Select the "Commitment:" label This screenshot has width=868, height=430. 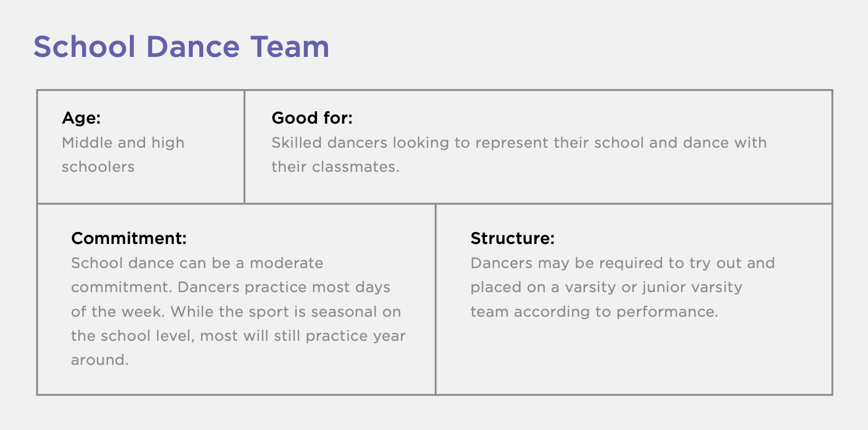129,239
